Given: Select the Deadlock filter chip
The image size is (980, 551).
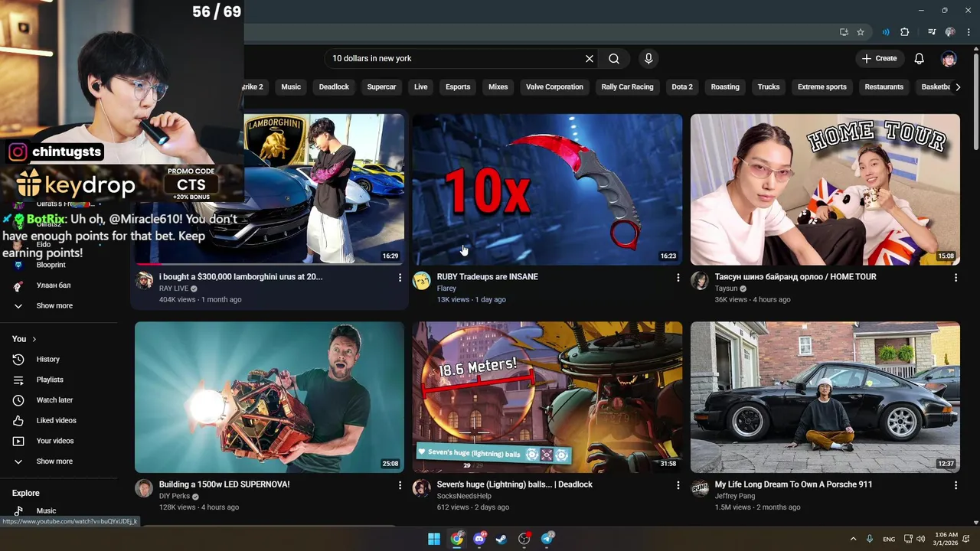Looking at the screenshot, I should click(334, 87).
